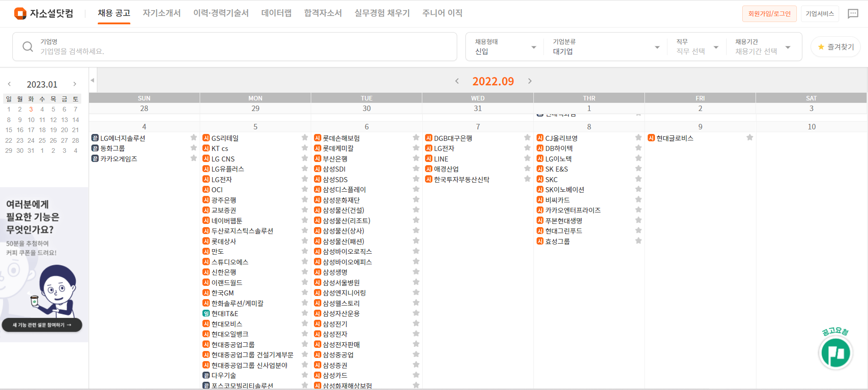Open the 현대중공업그룹 신사업분야 posting
Image resolution: width=868 pixels, height=390 pixels.
click(250, 365)
